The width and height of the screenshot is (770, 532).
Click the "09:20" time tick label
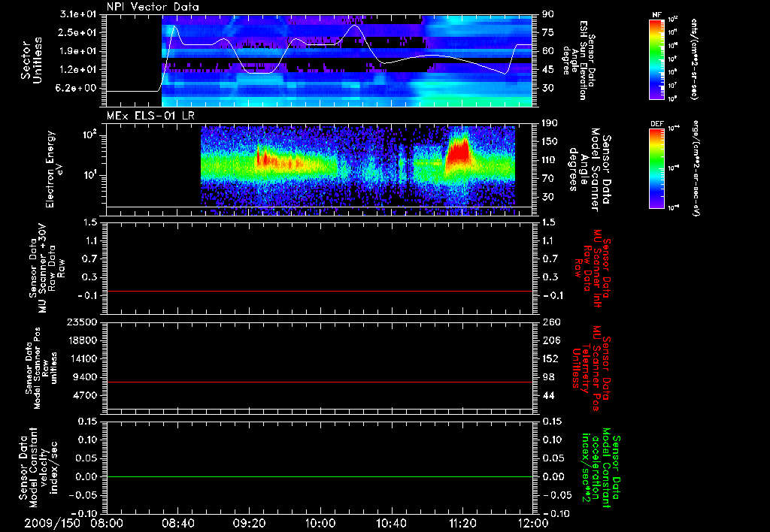tap(250, 523)
